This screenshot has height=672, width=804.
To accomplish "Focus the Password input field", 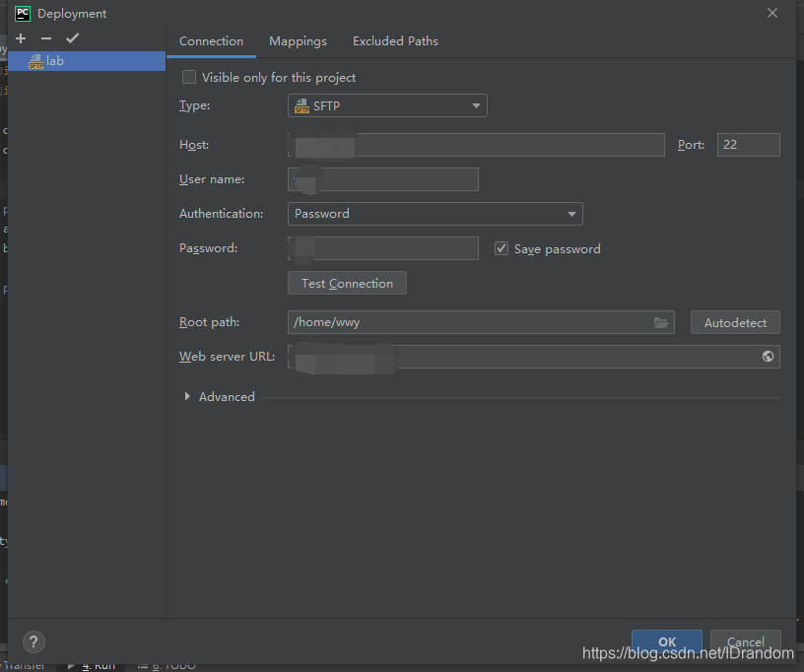I will tap(383, 248).
